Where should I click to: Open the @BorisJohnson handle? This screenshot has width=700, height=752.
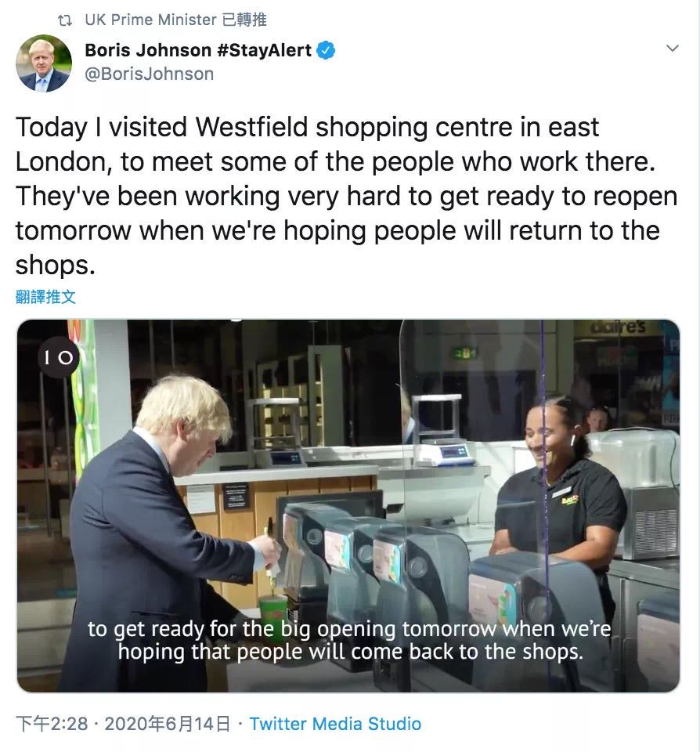[149, 74]
